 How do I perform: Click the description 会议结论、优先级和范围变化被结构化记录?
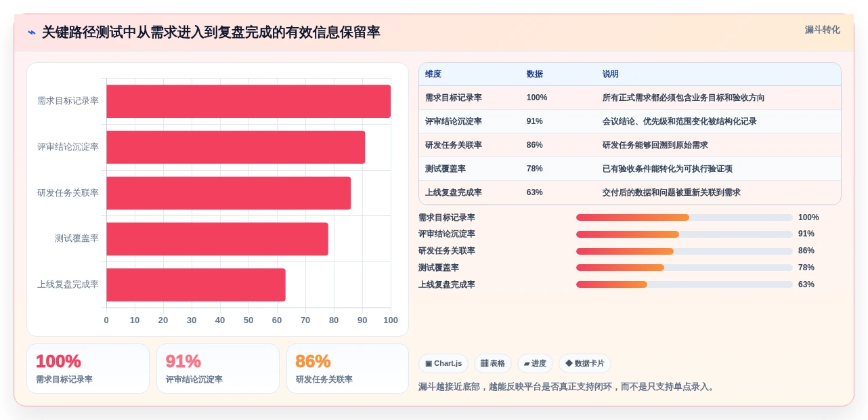tap(680, 121)
